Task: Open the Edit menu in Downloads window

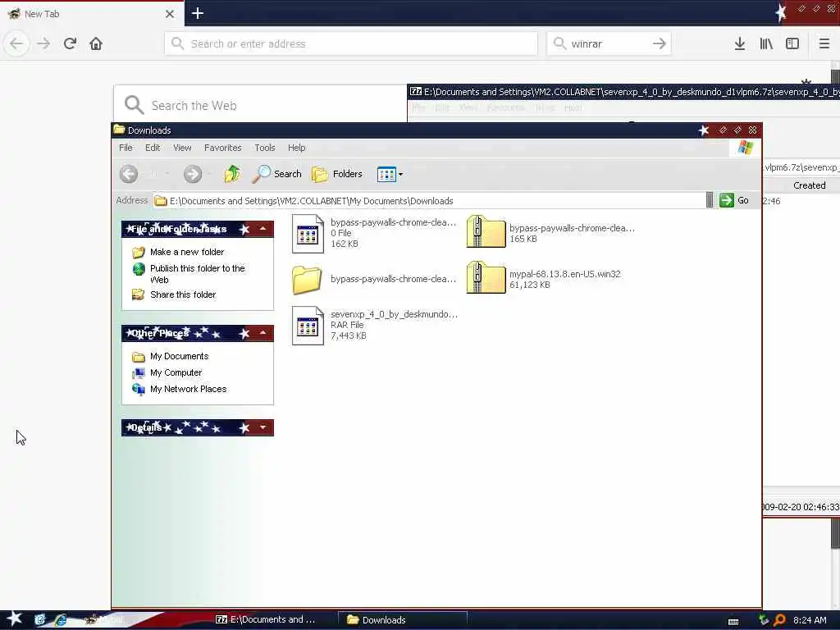Action: pos(153,148)
